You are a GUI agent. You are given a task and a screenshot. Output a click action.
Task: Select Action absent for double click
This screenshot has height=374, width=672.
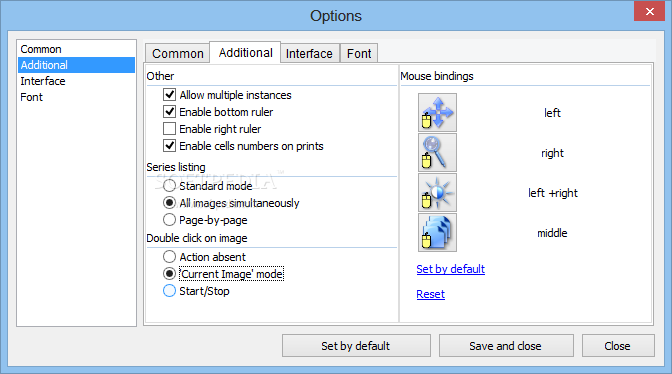tap(170, 257)
